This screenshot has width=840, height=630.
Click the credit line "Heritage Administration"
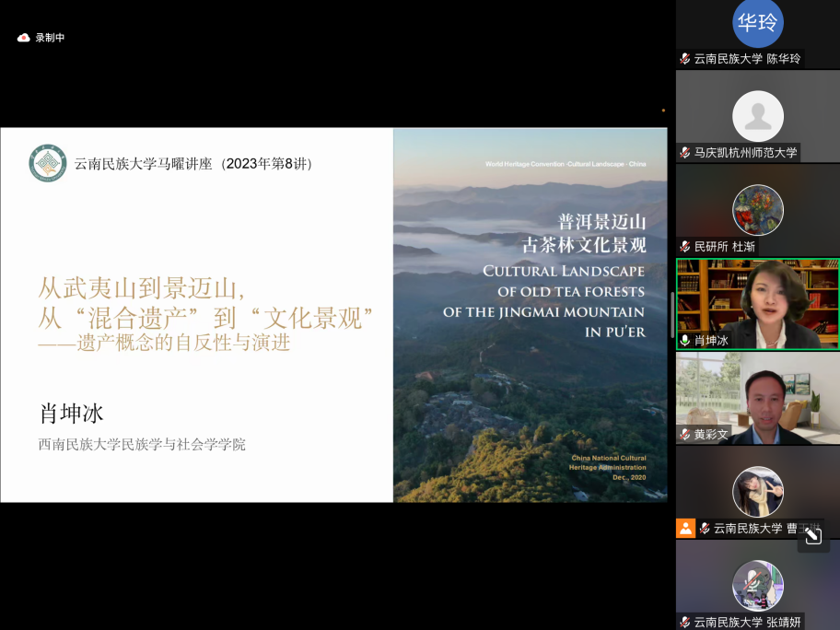(x=608, y=468)
